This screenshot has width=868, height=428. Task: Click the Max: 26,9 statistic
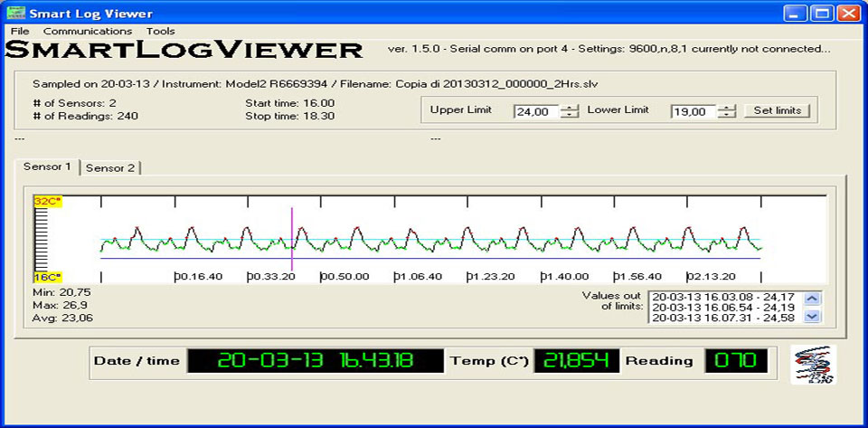click(60, 305)
